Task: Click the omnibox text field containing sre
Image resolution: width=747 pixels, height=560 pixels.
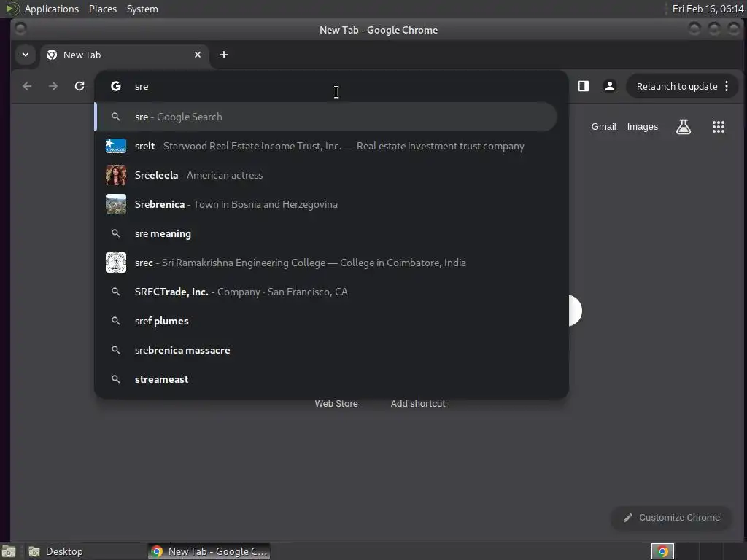Action: (x=333, y=86)
